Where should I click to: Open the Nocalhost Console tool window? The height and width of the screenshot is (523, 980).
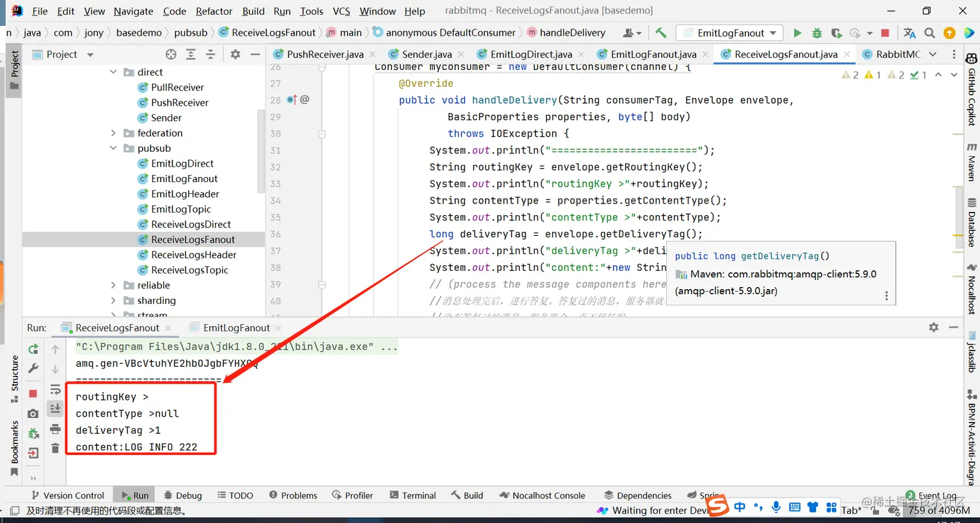tap(542, 495)
